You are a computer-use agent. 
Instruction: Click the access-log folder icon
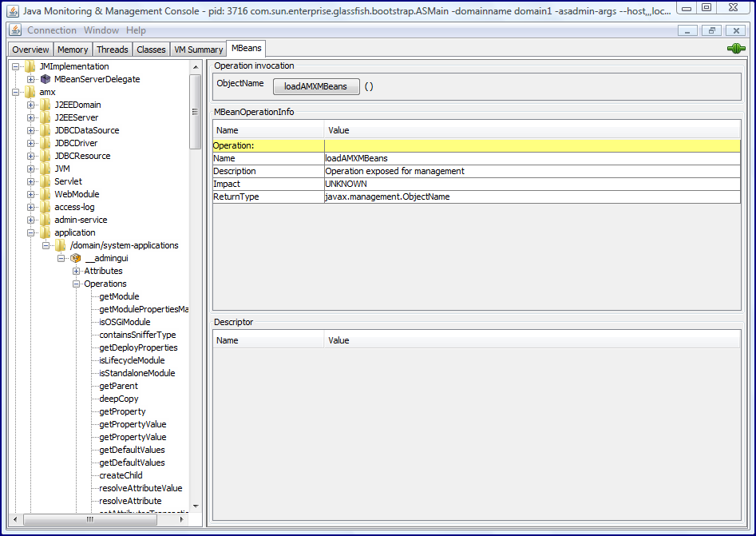(x=46, y=207)
